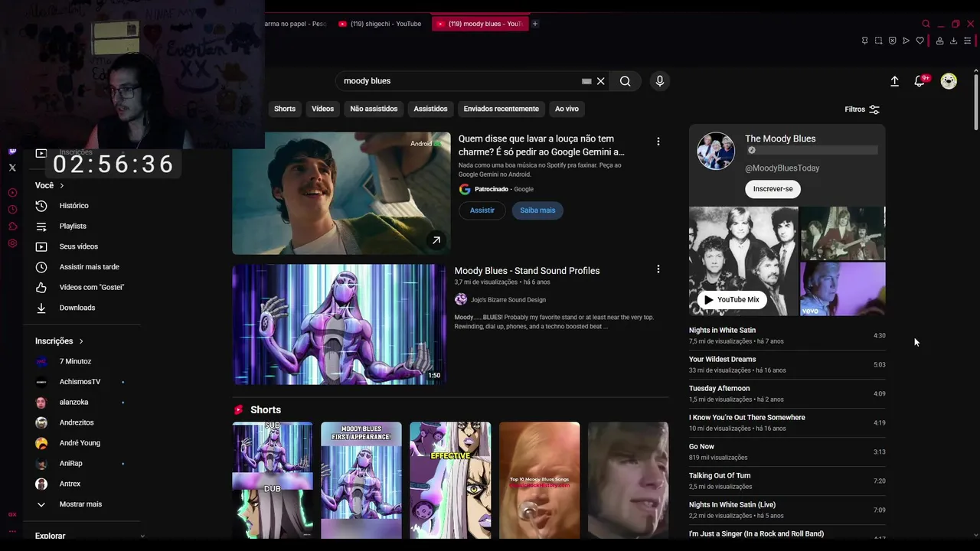Toggle the Assistidos filter chip
This screenshot has width=980, height=551.
click(430, 109)
